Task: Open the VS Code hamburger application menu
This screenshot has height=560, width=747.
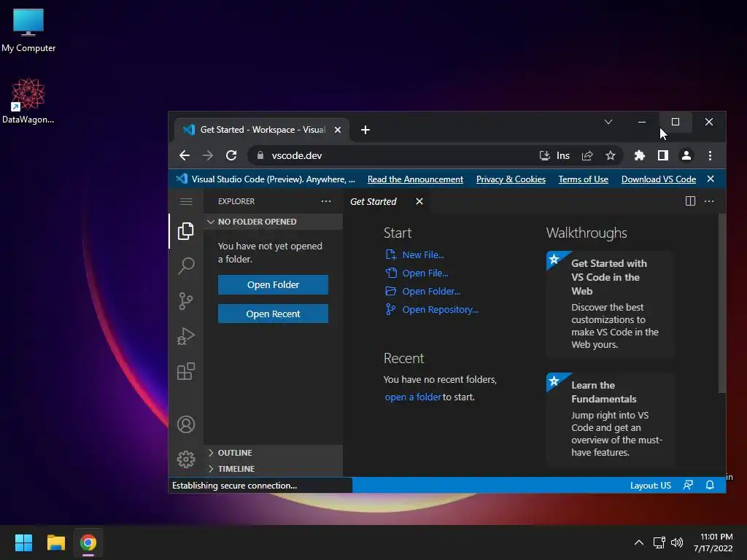Action: click(x=186, y=201)
